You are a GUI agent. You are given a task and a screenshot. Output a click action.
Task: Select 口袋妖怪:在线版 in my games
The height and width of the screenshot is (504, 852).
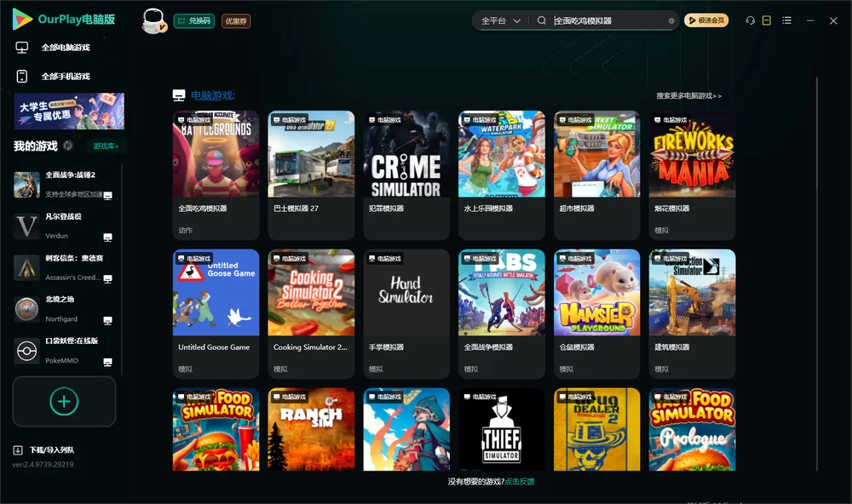click(x=64, y=351)
